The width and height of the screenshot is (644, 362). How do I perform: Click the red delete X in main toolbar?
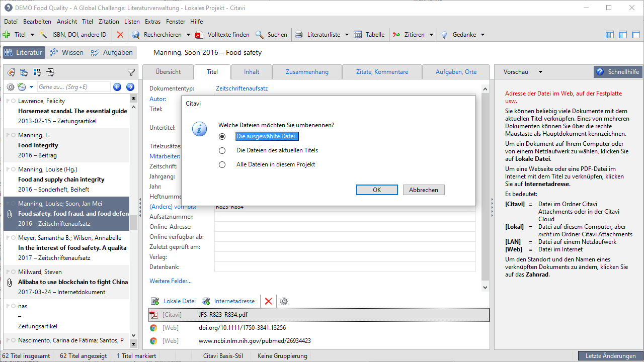(x=120, y=35)
